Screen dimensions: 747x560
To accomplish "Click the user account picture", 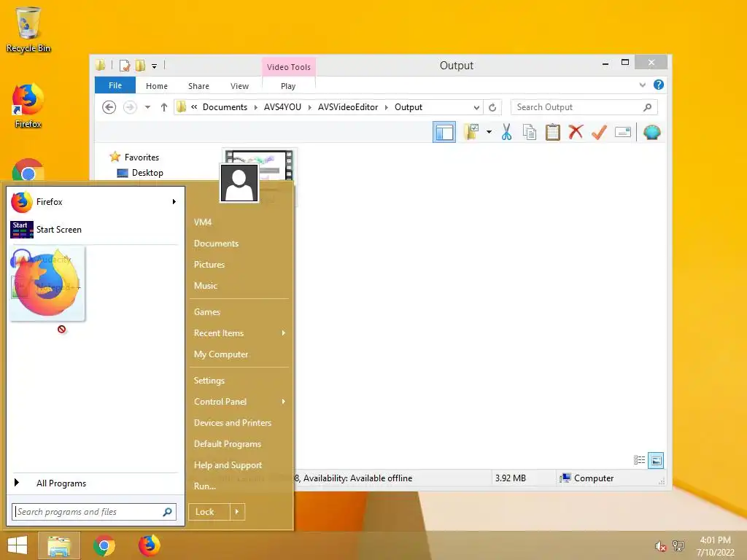I will coord(239,183).
